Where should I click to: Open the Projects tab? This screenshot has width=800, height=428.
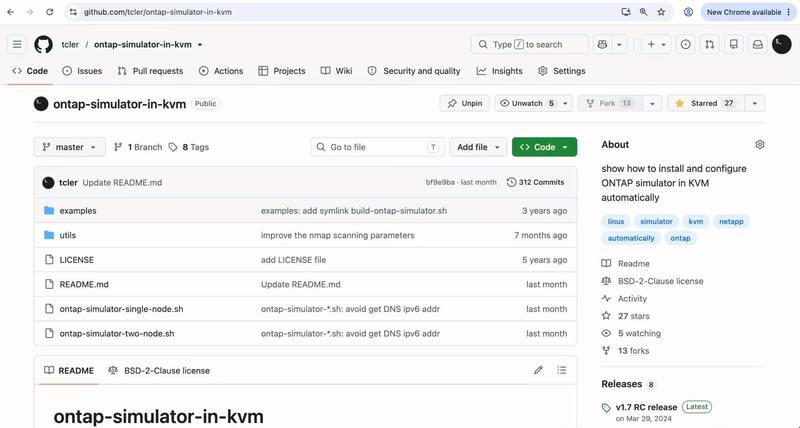coord(282,71)
